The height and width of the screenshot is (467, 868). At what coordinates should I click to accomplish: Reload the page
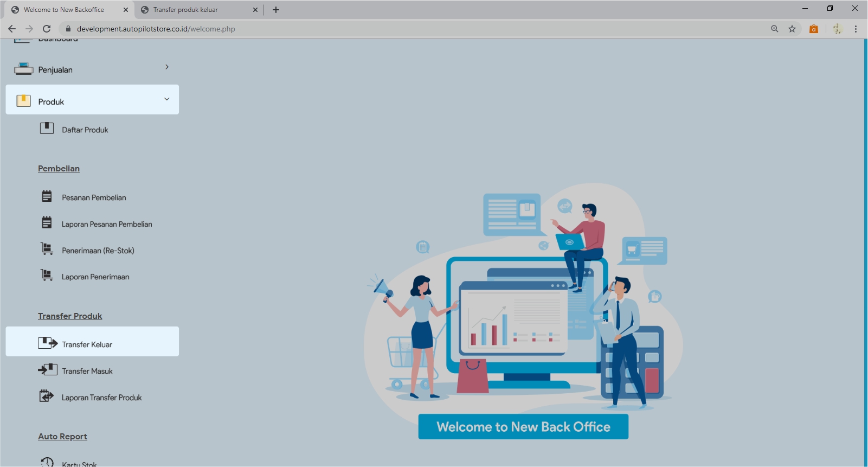(47, 29)
